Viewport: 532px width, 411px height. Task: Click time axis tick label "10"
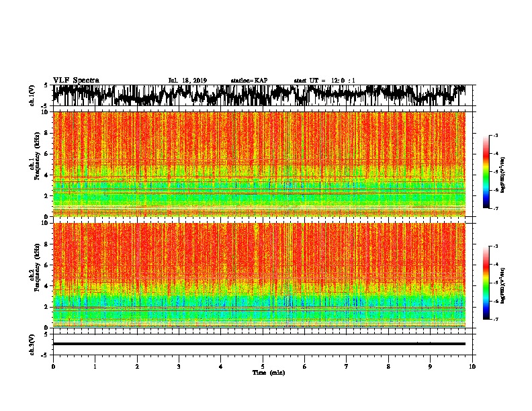point(472,367)
